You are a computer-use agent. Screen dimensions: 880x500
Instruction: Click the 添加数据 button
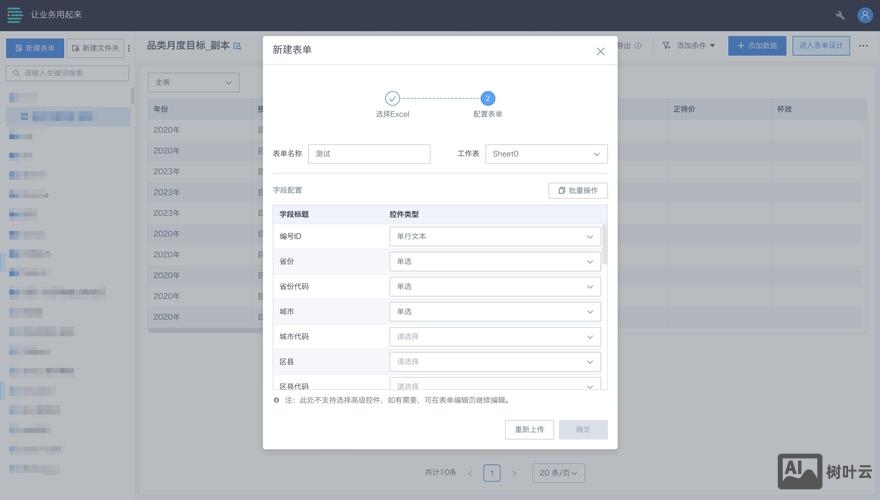[757, 45]
